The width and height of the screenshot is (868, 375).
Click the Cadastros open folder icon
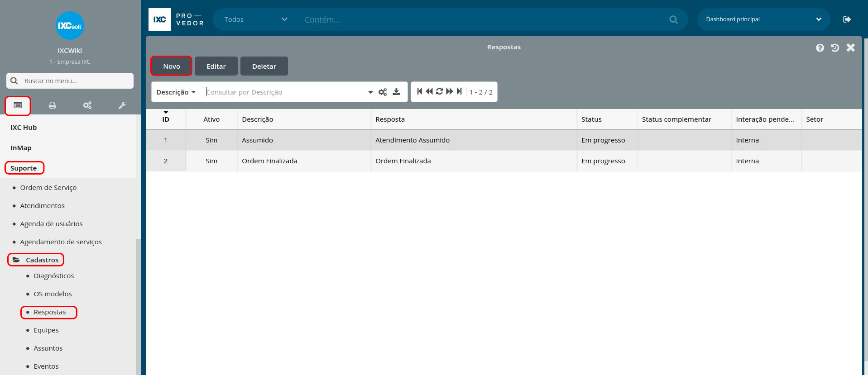coord(16,260)
